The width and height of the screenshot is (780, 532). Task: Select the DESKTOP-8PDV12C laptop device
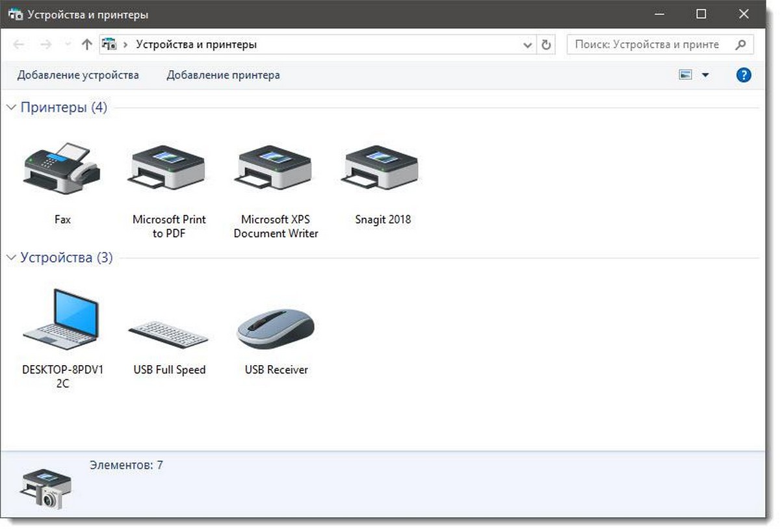pos(62,320)
